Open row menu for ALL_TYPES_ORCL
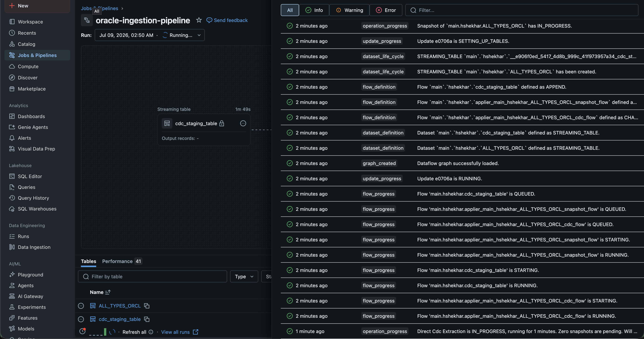This screenshot has height=339, width=644. tap(81, 306)
